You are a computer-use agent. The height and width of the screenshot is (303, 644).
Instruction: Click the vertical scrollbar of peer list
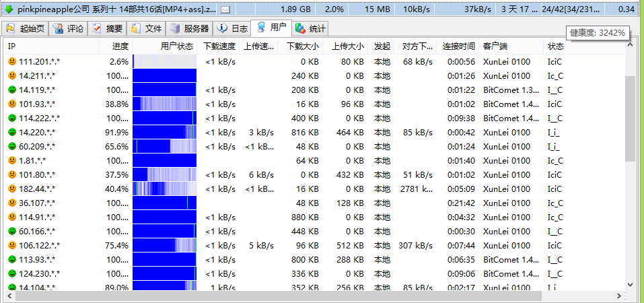tap(630, 119)
